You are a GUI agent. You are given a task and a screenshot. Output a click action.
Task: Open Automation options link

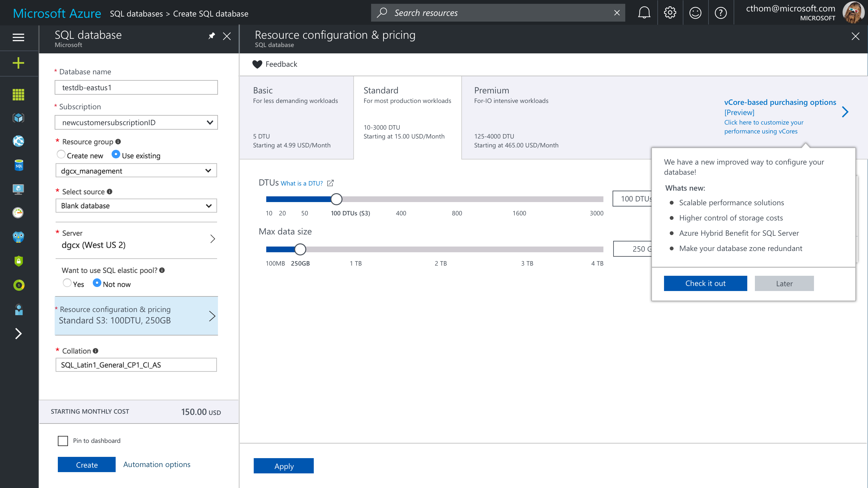click(x=157, y=464)
